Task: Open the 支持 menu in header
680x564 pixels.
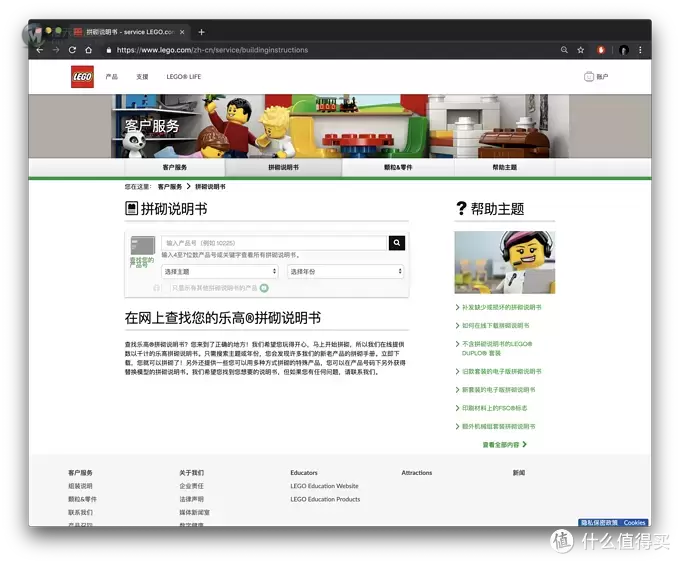Action: coord(142,77)
